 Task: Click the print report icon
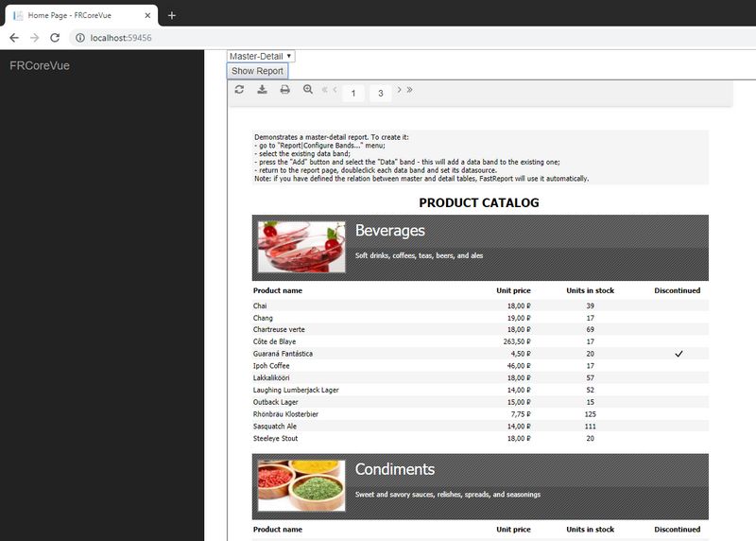pyautogui.click(x=284, y=90)
